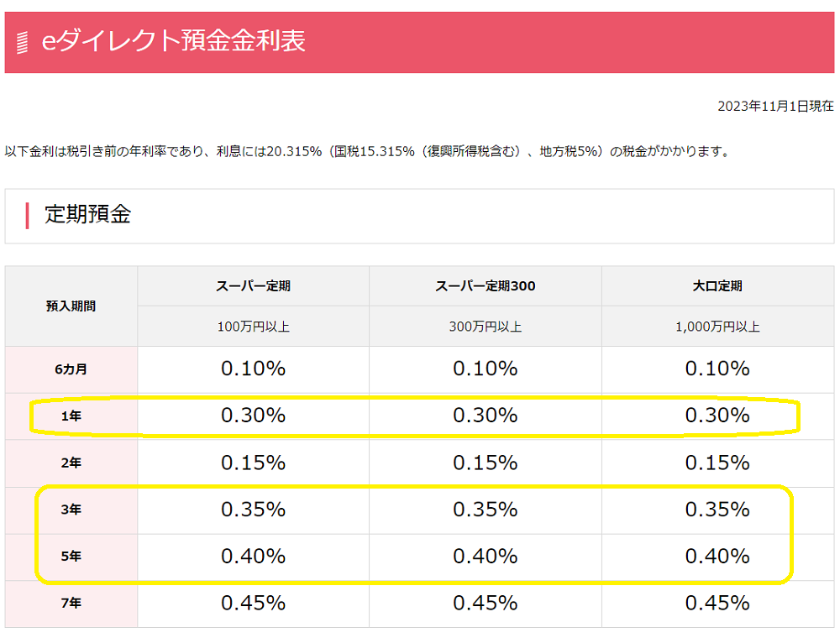840x638 pixels.
Task: Click the tax note mentioning 20.315%
Action: [x=368, y=151]
